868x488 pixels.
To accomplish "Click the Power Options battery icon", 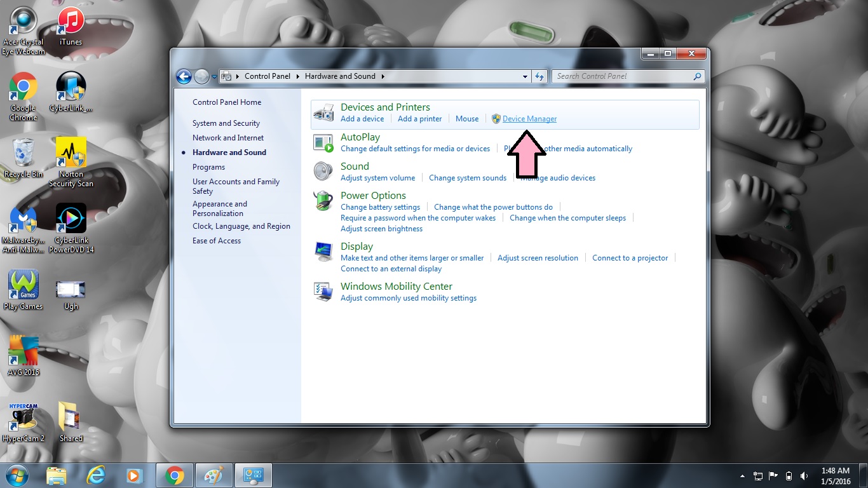I will click(x=323, y=201).
